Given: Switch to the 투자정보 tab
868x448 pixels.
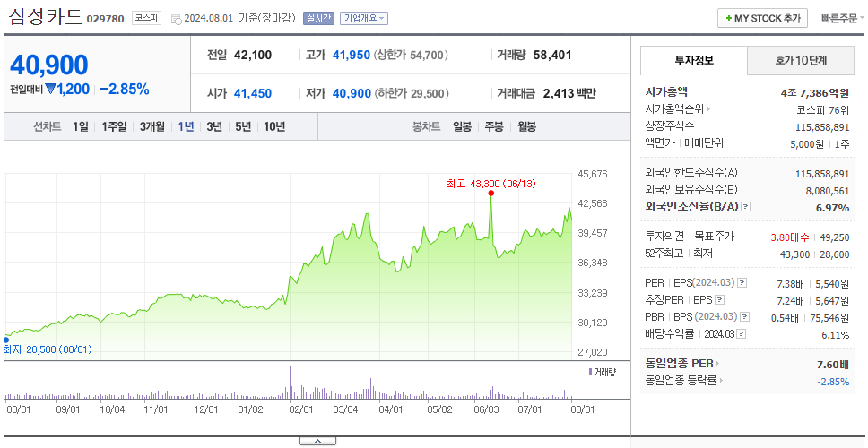Looking at the screenshot, I should [x=694, y=60].
